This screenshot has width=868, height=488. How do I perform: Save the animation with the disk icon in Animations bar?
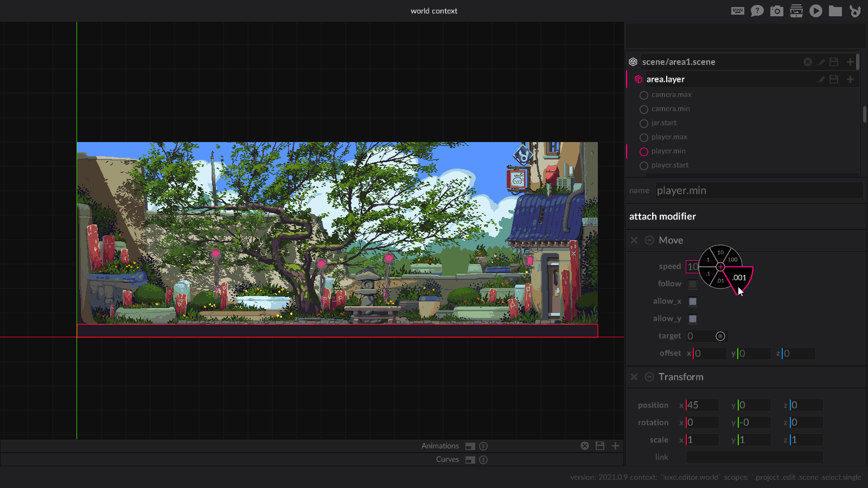coord(600,446)
